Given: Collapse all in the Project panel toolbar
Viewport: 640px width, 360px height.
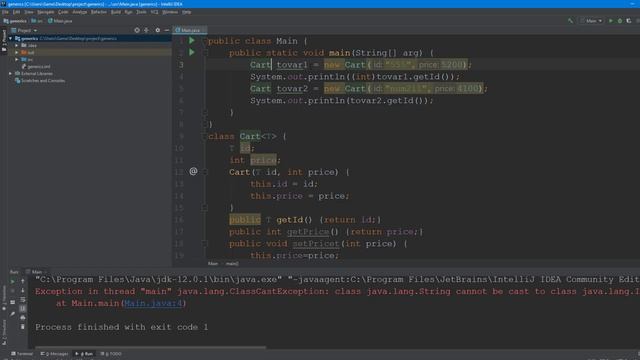Looking at the screenshot, I should [x=146, y=30].
